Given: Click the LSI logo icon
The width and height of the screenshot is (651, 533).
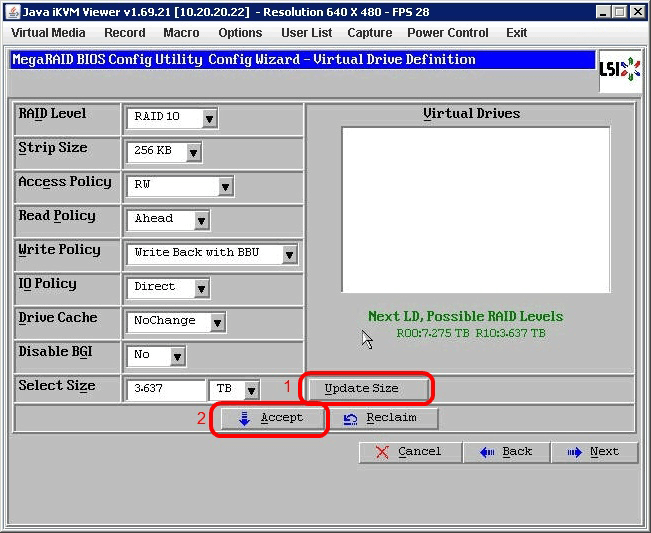Looking at the screenshot, I should (x=620, y=69).
